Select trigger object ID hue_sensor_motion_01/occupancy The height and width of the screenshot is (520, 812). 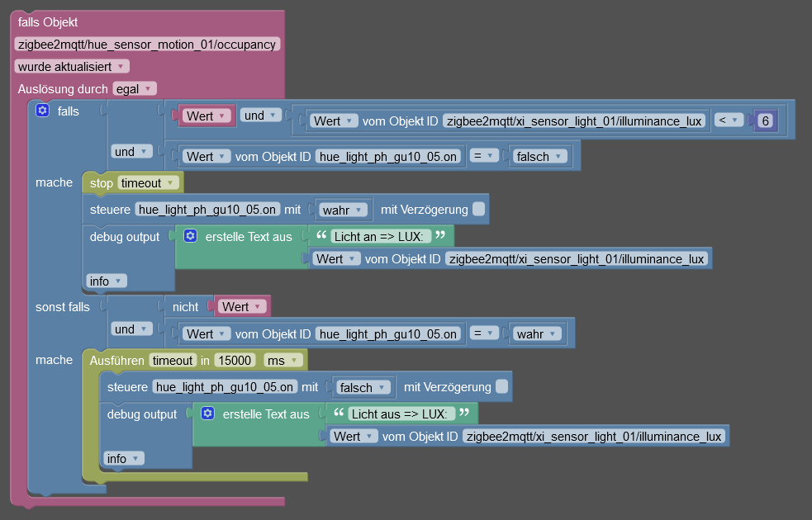147,44
